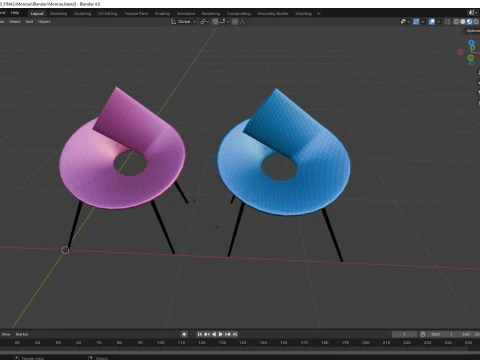
Task: Play the animation forward
Action: point(221,334)
